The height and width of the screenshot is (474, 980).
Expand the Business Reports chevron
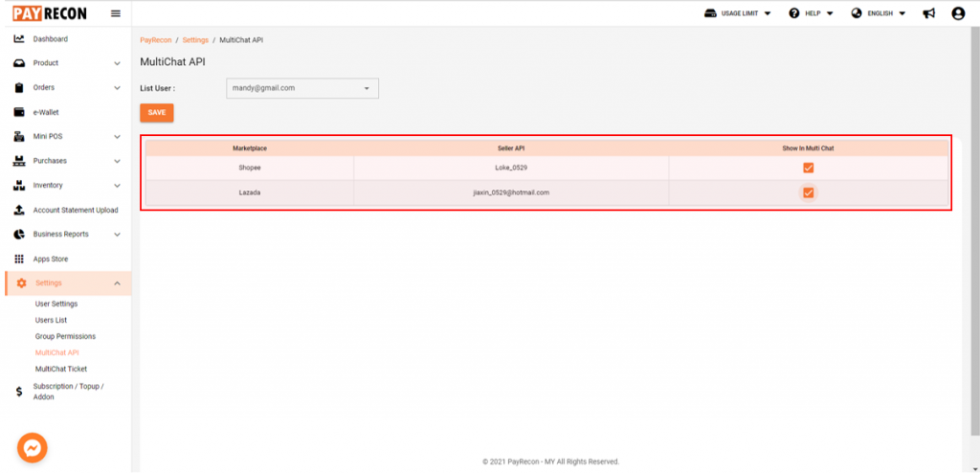pyautogui.click(x=117, y=234)
